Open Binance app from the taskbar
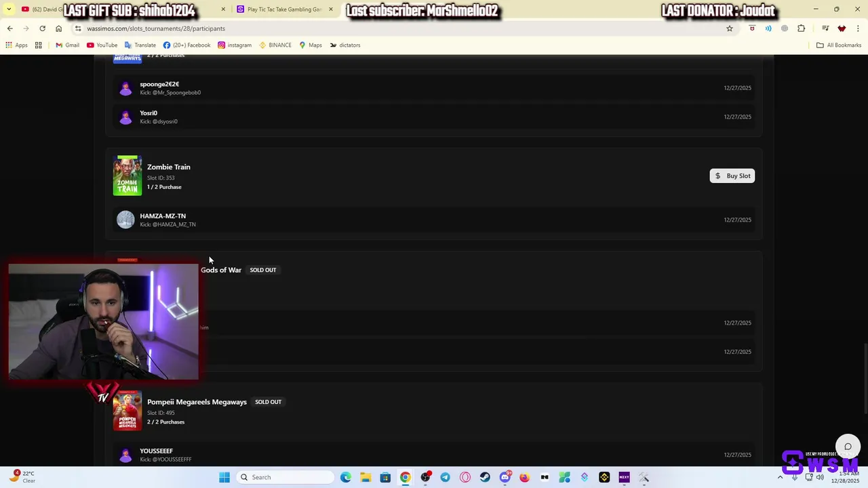The height and width of the screenshot is (488, 868). pos(604,477)
